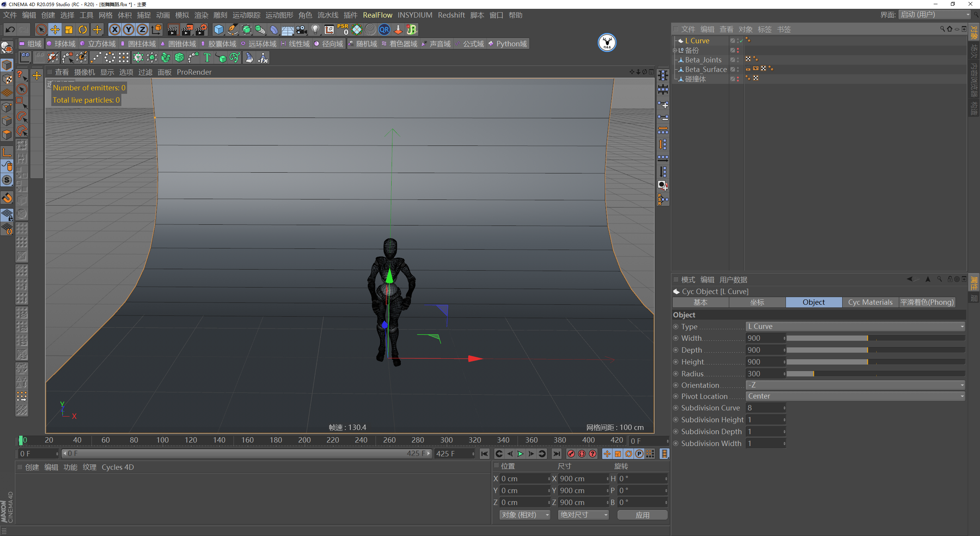980x536 pixels.
Task: Click the PSR reset icon
Action: tap(343, 29)
